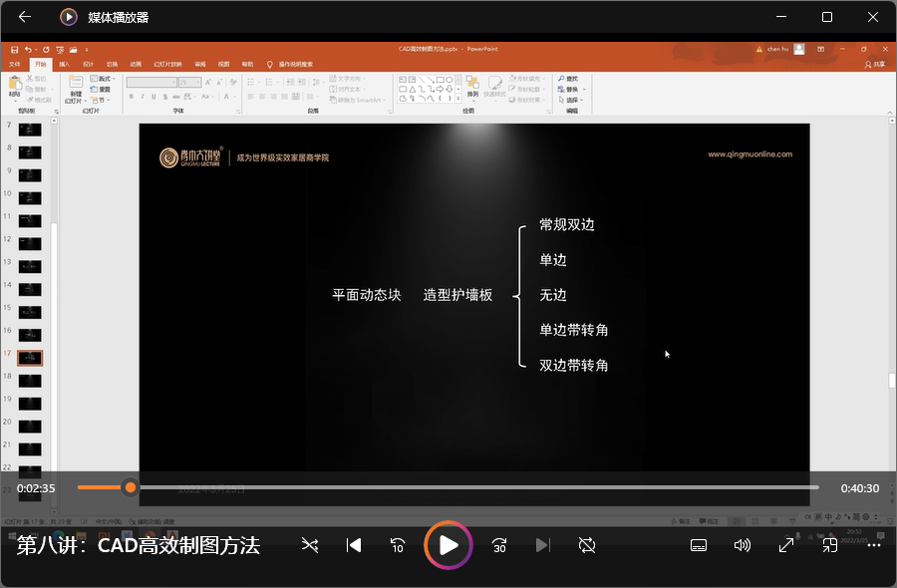Select slide 17 thumbnail
897x588 pixels.
coord(30,358)
